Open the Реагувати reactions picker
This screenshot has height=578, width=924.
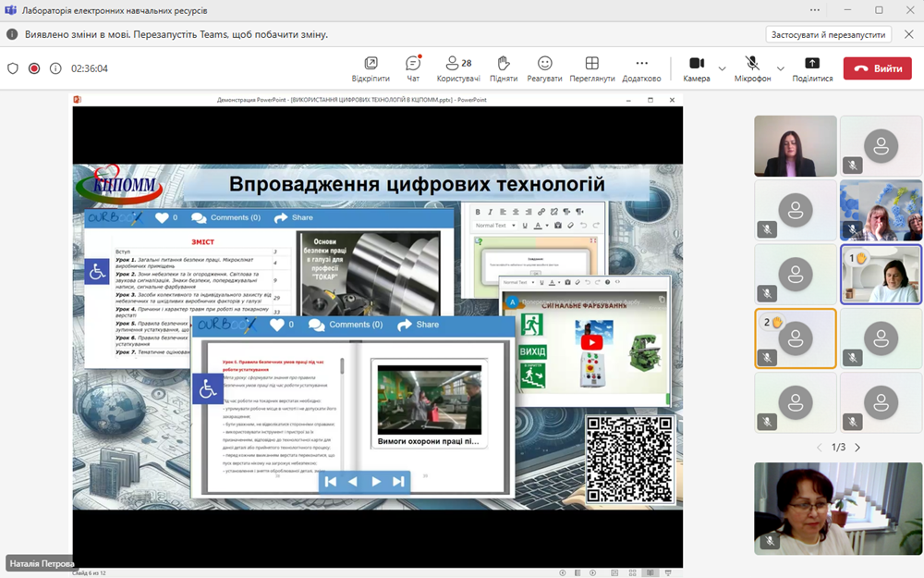pos(544,67)
